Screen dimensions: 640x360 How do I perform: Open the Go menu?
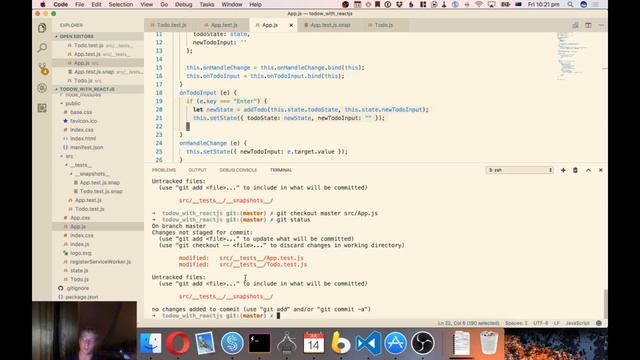[164, 4]
